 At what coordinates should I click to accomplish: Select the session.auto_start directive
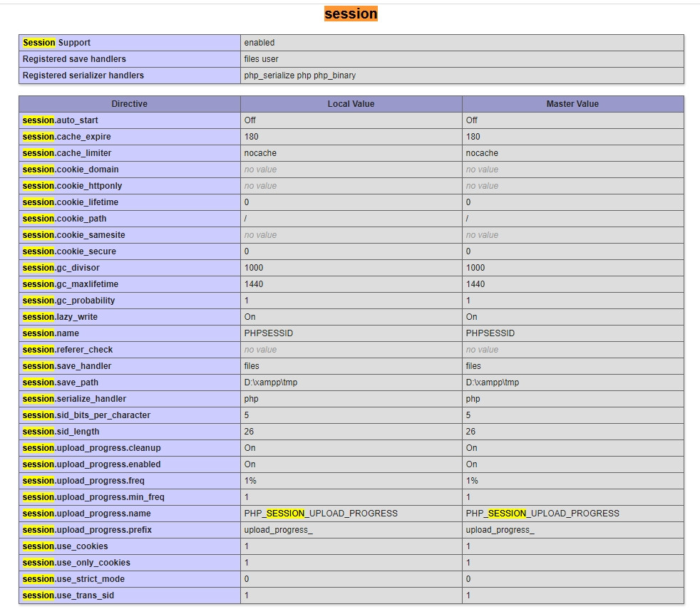(61, 120)
